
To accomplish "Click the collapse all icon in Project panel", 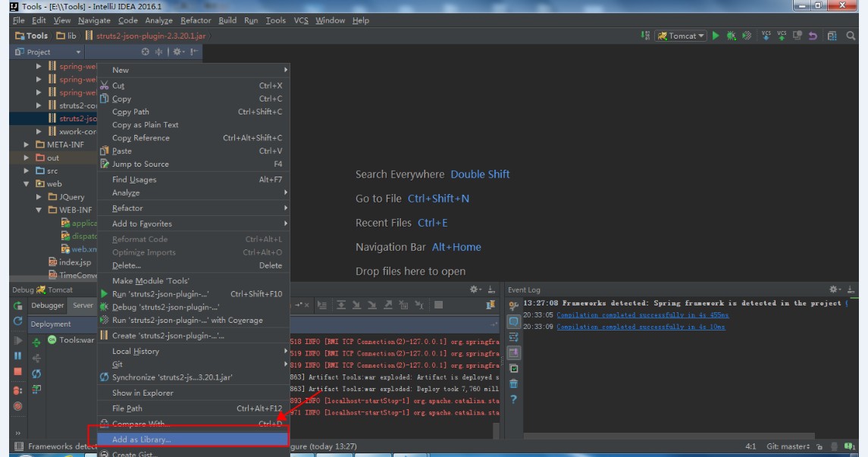I will click(159, 52).
